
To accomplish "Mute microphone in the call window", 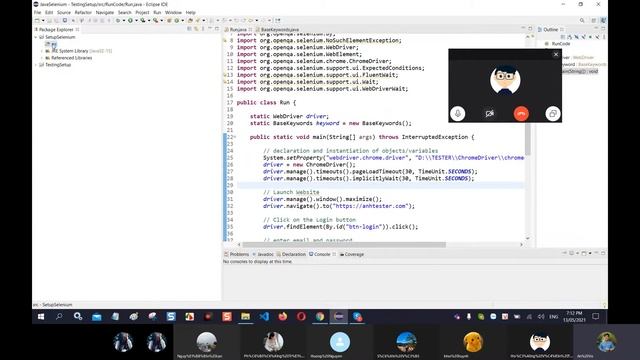I will coord(458,113).
